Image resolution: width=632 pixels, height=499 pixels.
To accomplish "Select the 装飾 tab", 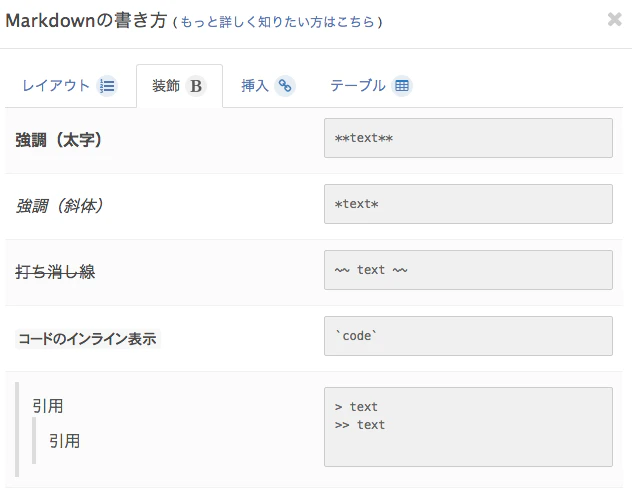I will (179, 86).
